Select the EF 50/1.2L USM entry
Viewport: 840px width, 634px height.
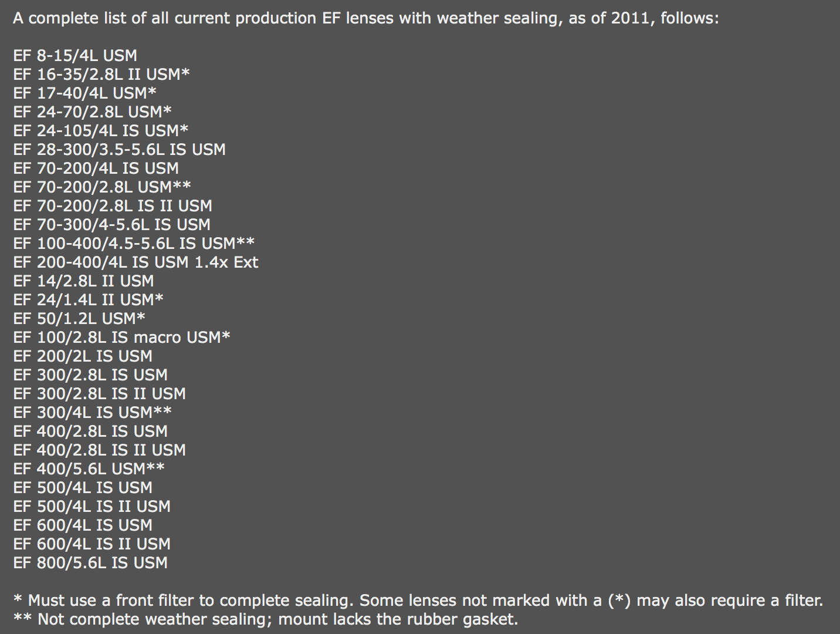point(79,319)
